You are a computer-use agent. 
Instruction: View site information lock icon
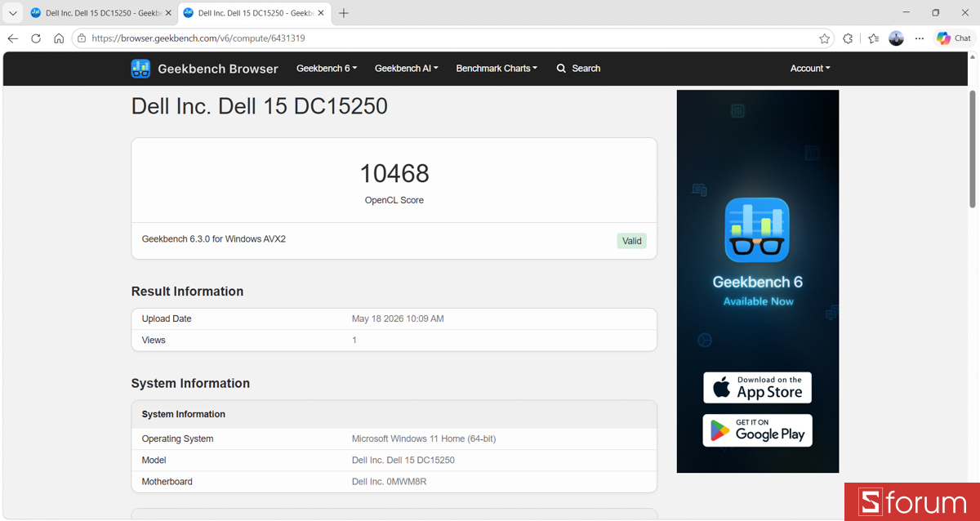(x=82, y=38)
